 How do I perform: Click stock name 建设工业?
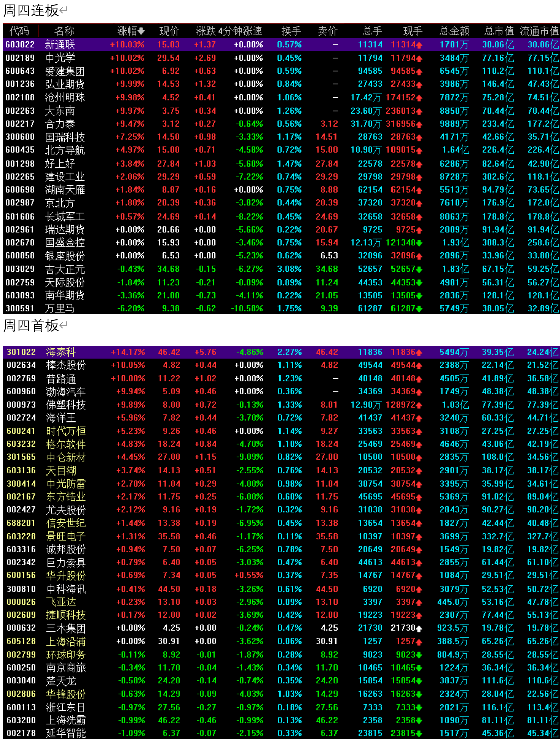(65, 177)
